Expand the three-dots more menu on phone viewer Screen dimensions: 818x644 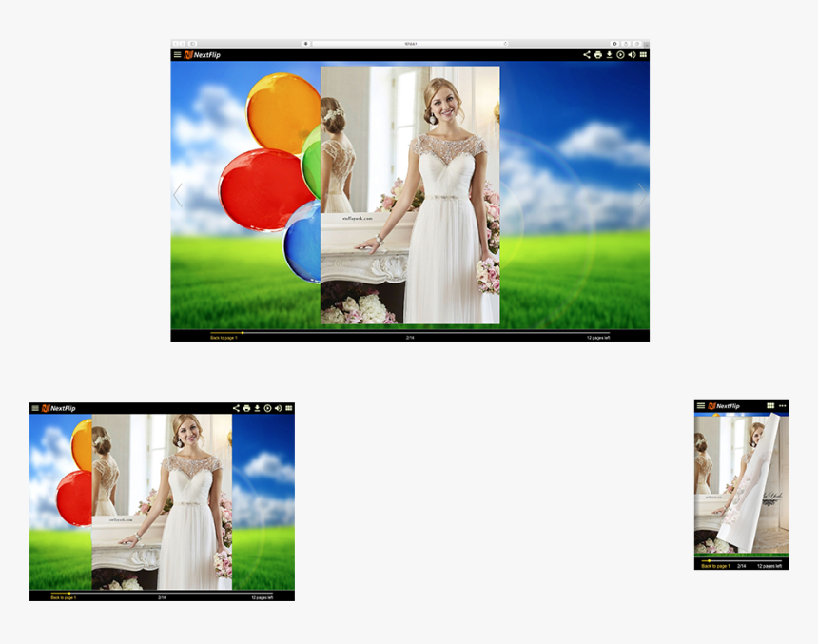pos(783,406)
